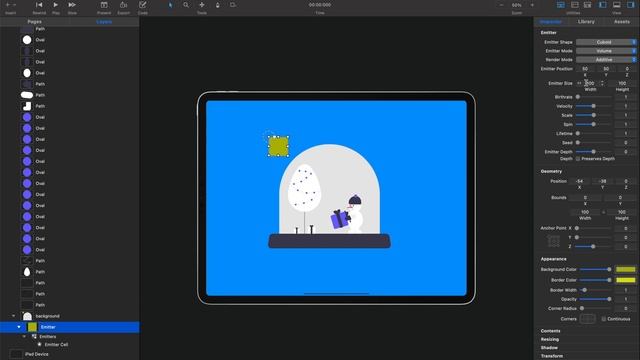Click the Corners selector control
640x360 pixels.
tap(588, 319)
